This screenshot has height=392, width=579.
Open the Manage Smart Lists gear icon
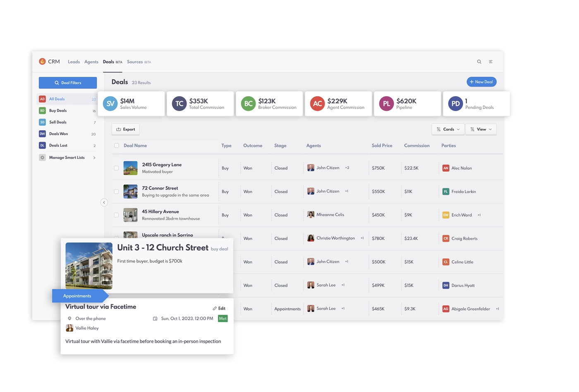pyautogui.click(x=42, y=157)
